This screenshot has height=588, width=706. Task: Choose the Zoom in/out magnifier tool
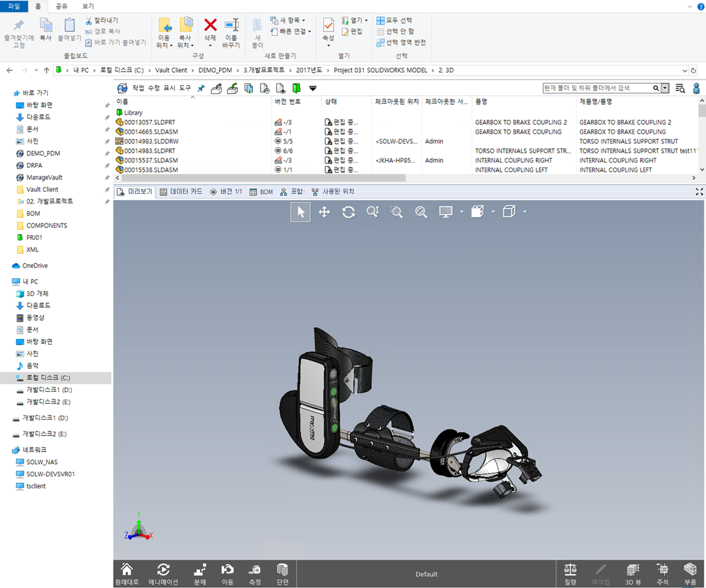point(372,212)
